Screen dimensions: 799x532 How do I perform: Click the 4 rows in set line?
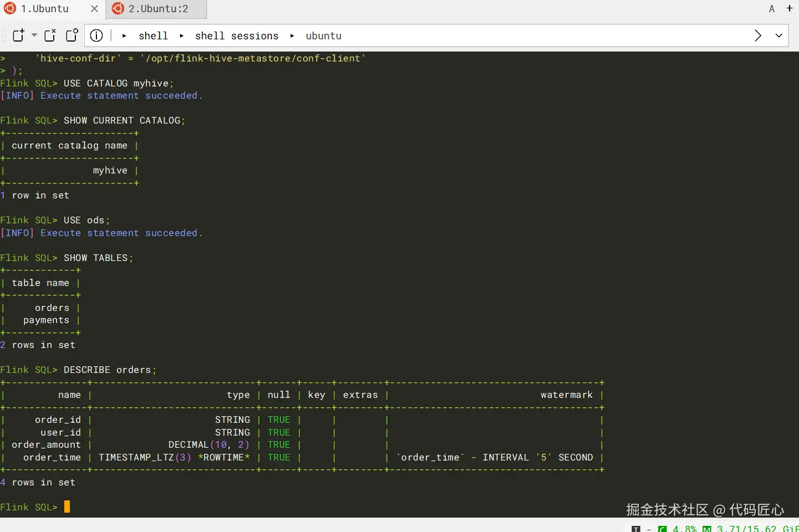coord(38,482)
